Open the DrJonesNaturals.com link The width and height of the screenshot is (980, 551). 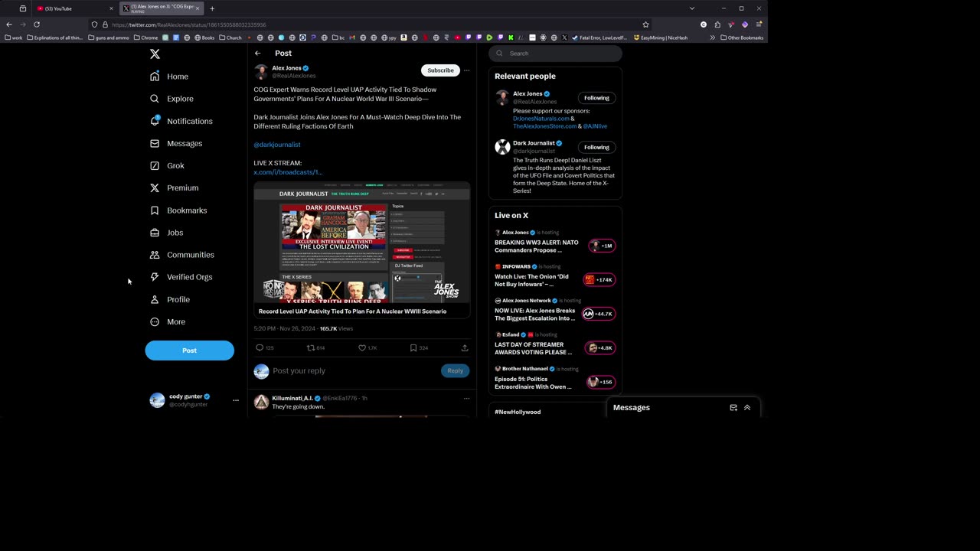pos(541,119)
